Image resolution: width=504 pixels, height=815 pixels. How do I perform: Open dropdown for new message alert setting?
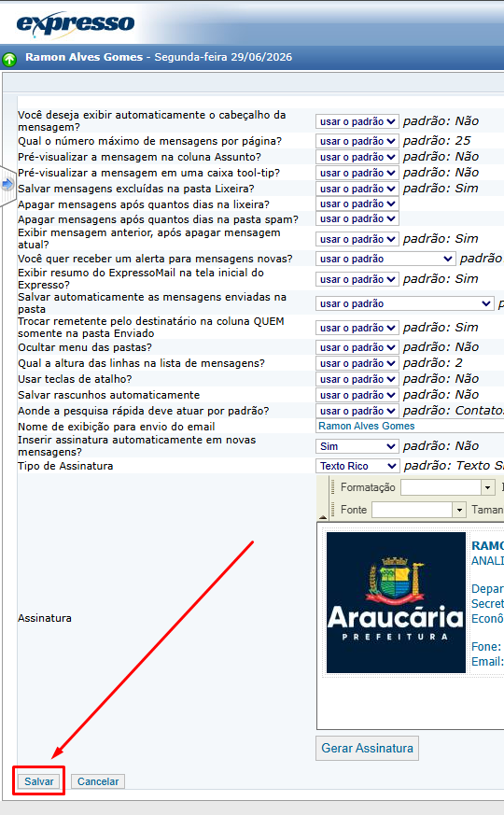pyautogui.click(x=385, y=259)
